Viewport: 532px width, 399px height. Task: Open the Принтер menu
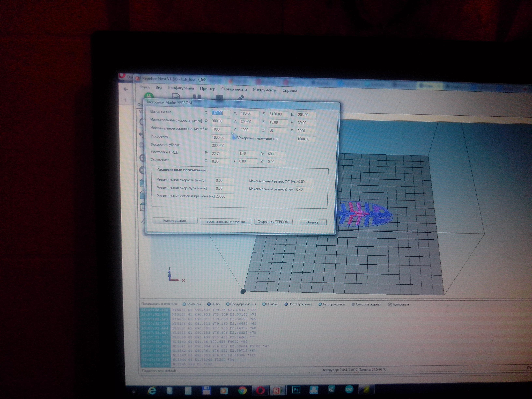pos(207,89)
